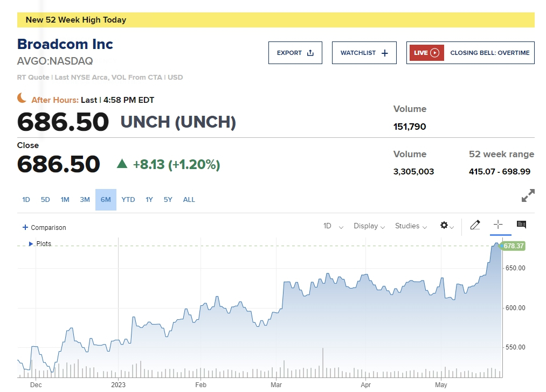Click the 678.37 price marker label
Viewport: 546px width, 392px height.
click(513, 246)
